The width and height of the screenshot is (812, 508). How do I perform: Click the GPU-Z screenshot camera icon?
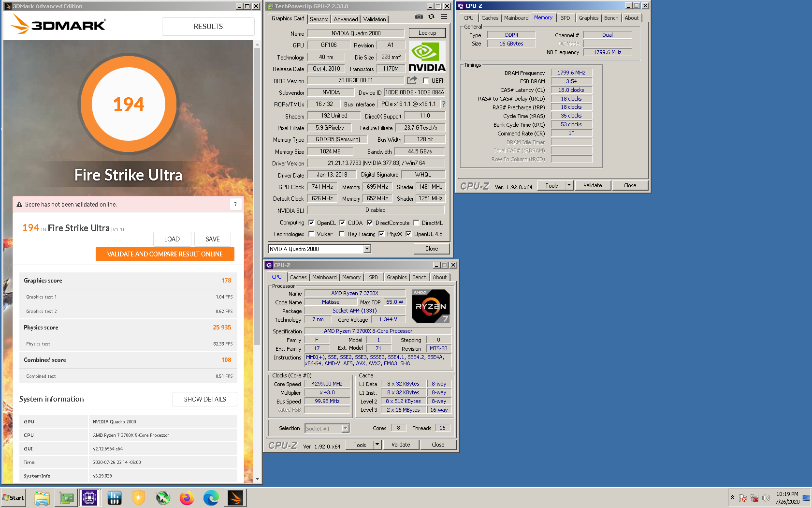pyautogui.click(x=419, y=16)
